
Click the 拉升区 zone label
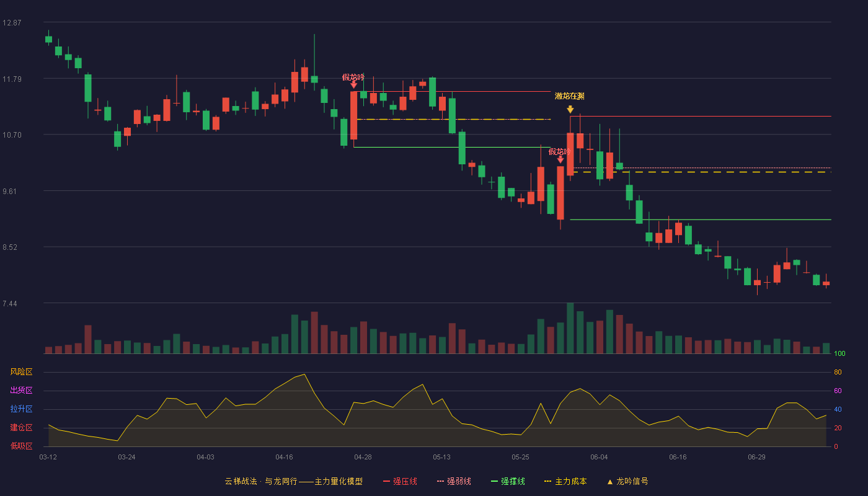click(21, 409)
